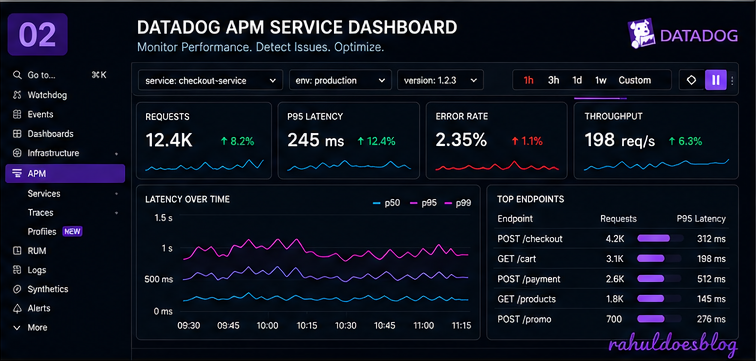
Task: Open Traces under APM
Action: (x=40, y=213)
